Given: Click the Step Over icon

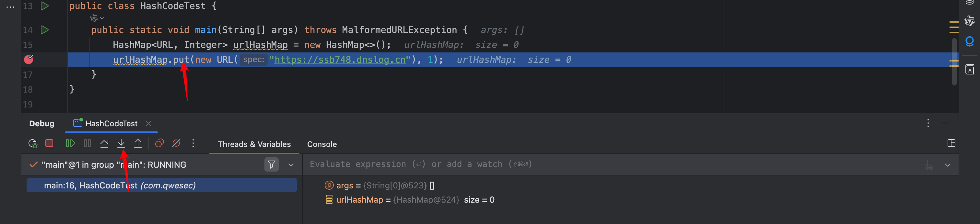Looking at the screenshot, I should [x=104, y=143].
